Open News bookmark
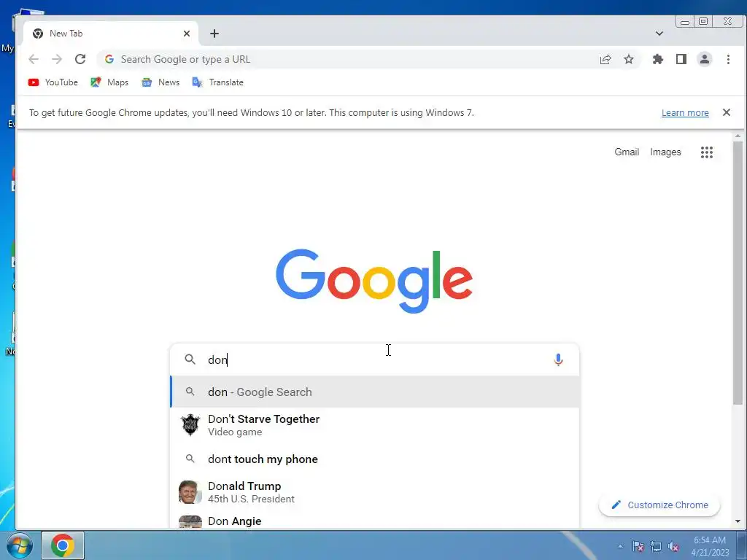Viewport: 747px width, 560px height. tap(160, 82)
